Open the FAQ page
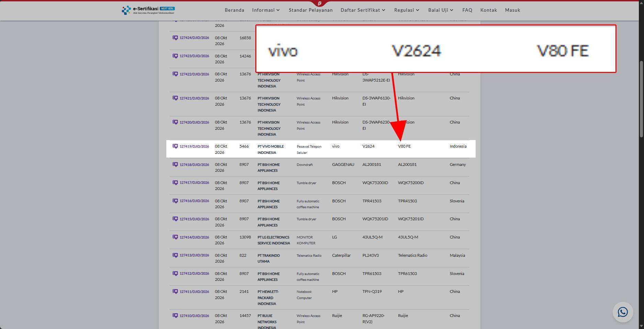The height and width of the screenshot is (329, 644). point(467,10)
